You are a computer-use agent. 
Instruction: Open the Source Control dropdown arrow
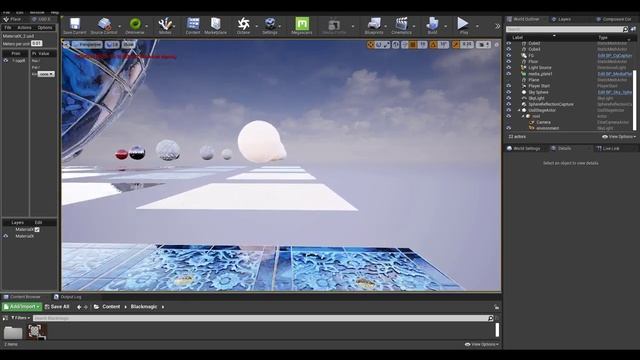[x=120, y=26]
